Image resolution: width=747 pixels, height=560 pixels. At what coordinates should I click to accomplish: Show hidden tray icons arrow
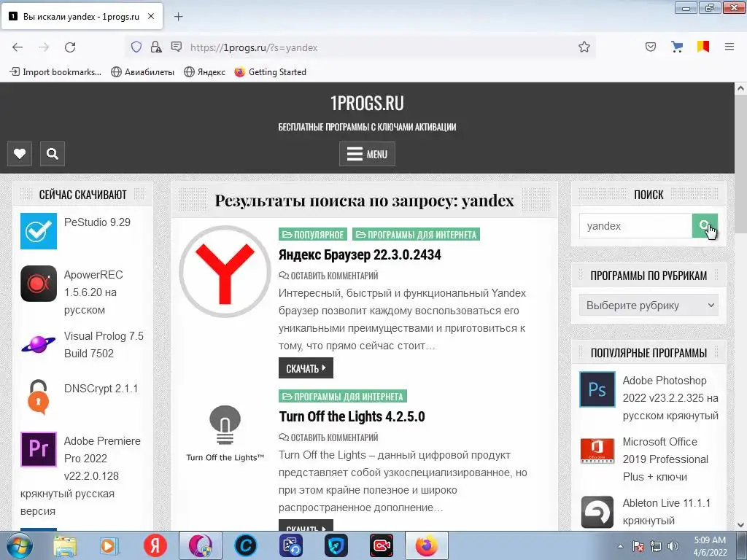pos(620,546)
